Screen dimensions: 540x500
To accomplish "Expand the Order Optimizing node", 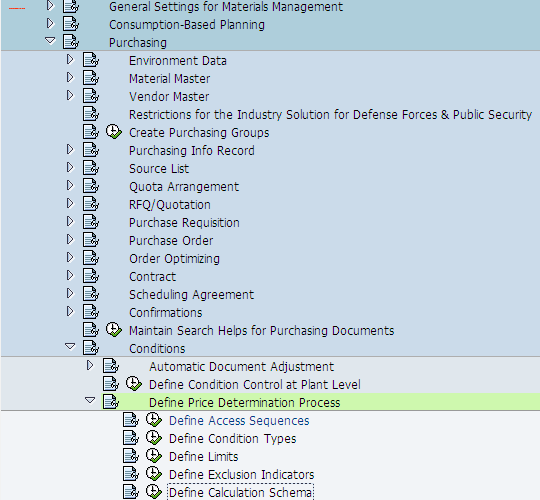I will (x=70, y=258).
